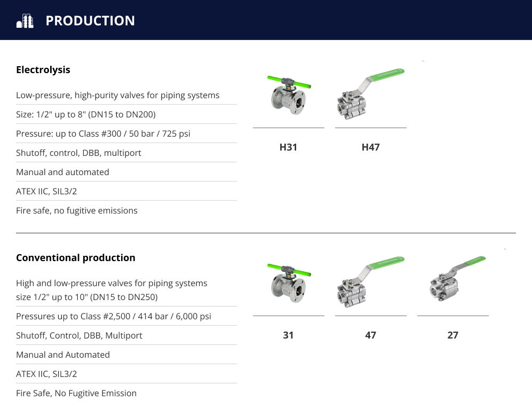Click the H31 product label
This screenshot has width=532, height=416.
click(x=288, y=147)
